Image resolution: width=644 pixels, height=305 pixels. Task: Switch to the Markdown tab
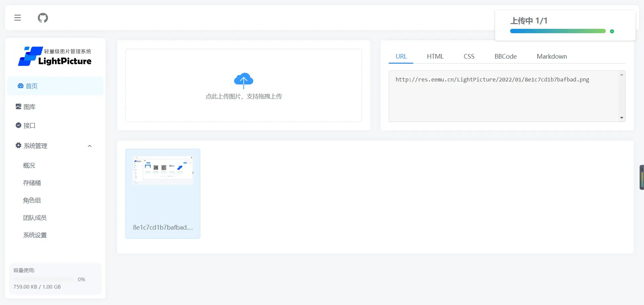tap(552, 56)
